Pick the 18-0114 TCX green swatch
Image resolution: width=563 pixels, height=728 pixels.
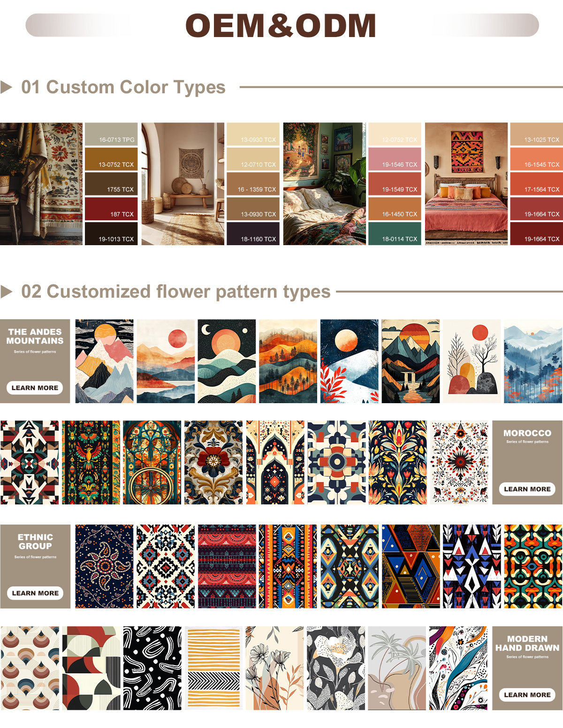tap(395, 233)
